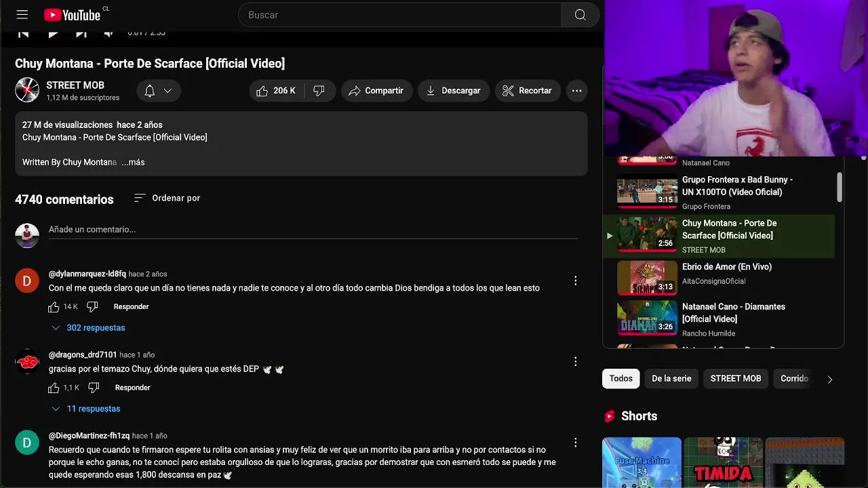Open STREET MOB channel name
The width and height of the screenshot is (868, 488).
pyautogui.click(x=75, y=85)
